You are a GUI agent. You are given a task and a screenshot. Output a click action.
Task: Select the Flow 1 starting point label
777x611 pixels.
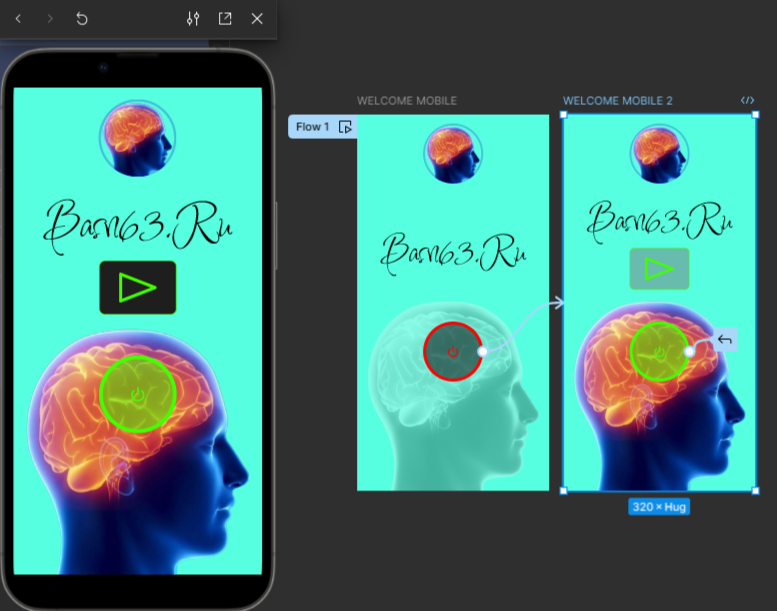tap(310, 127)
